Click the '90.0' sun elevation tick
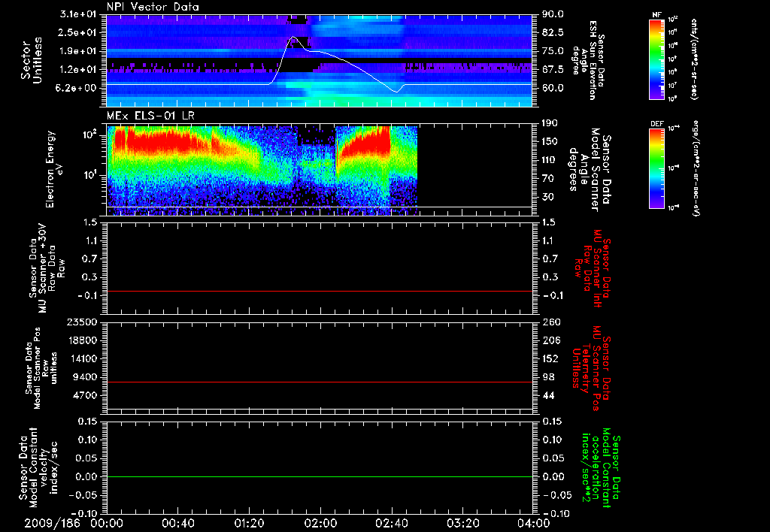This screenshot has width=770, height=532. [553, 14]
